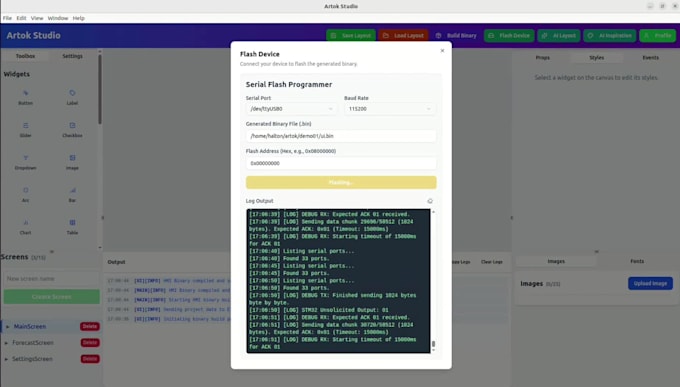680x387 pixels.
Task: Select the Dropdown widget icon
Action: click(26, 158)
